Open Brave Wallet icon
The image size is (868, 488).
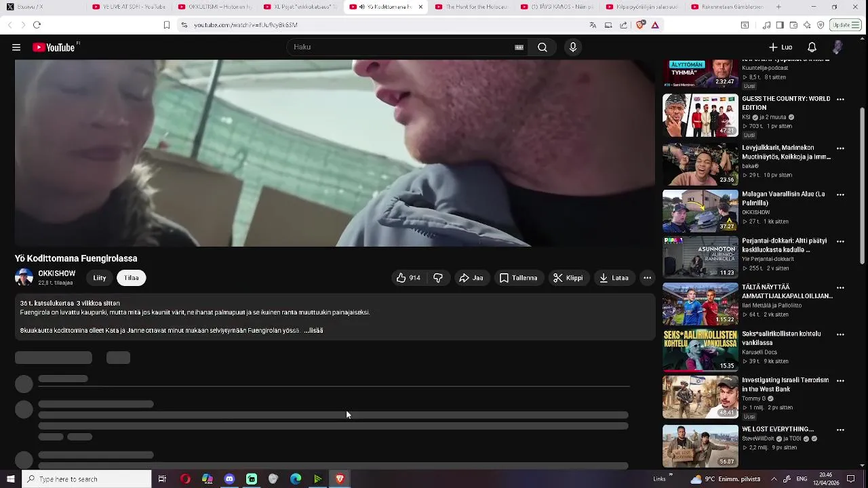[x=793, y=25]
